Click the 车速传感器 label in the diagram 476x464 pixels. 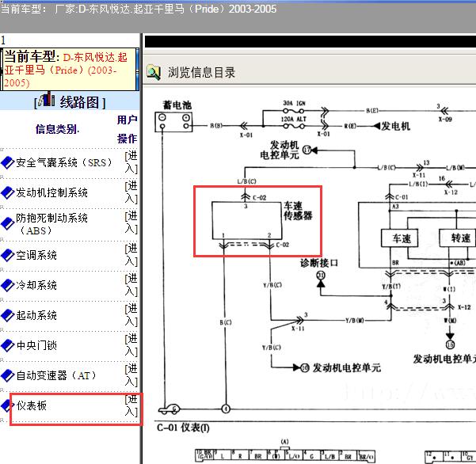(298, 211)
